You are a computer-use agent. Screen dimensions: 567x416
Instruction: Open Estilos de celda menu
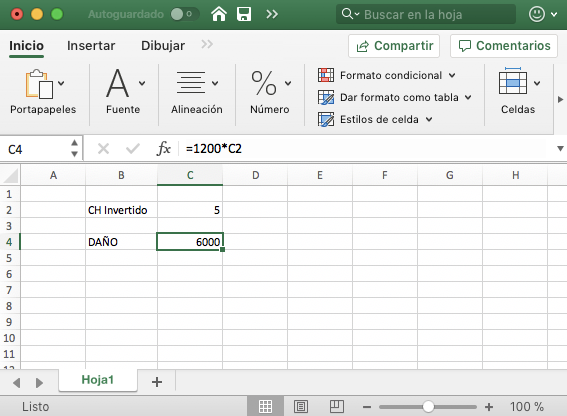tap(375, 119)
